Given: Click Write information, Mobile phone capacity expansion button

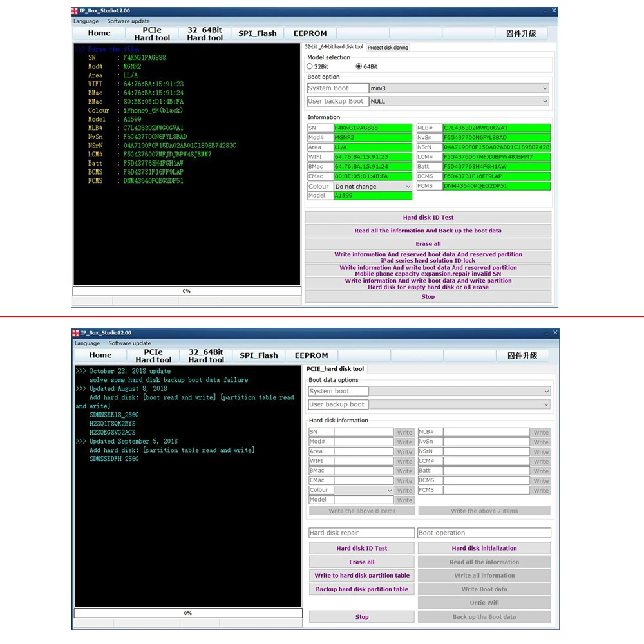Looking at the screenshot, I should pyautogui.click(x=428, y=270).
